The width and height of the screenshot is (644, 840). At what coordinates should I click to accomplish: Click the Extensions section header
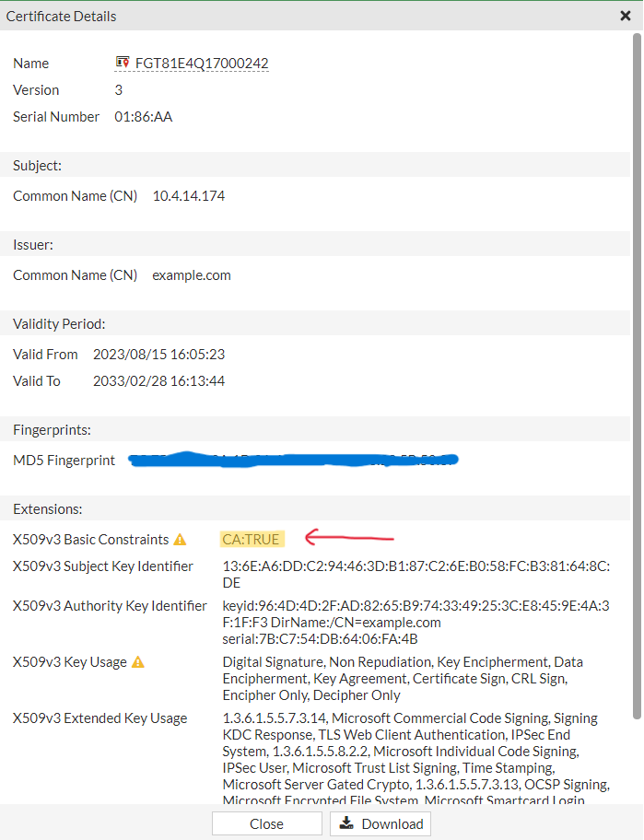point(48,508)
